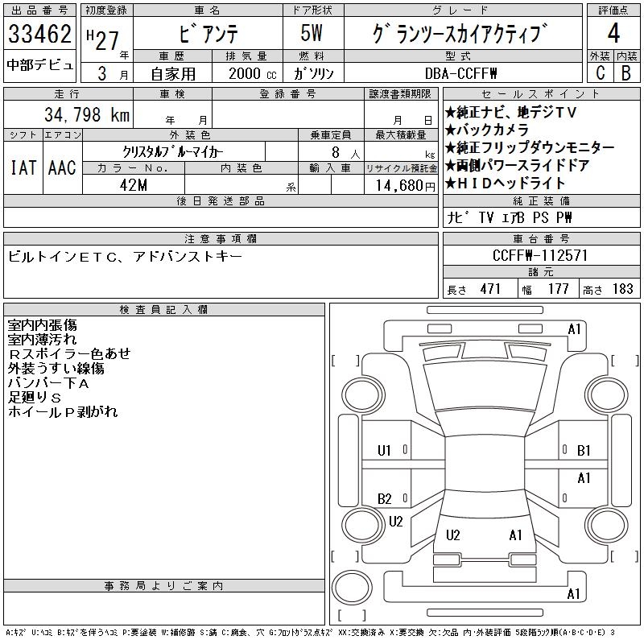The width and height of the screenshot is (644, 644).
Task: Click the overall evaluation score 4
Action: pos(613,35)
